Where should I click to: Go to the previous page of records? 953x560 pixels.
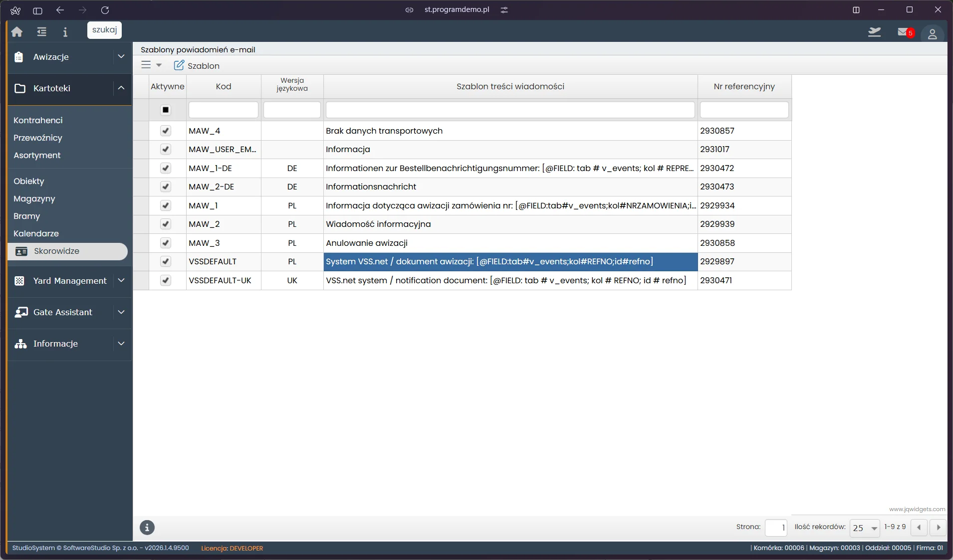pos(919,527)
